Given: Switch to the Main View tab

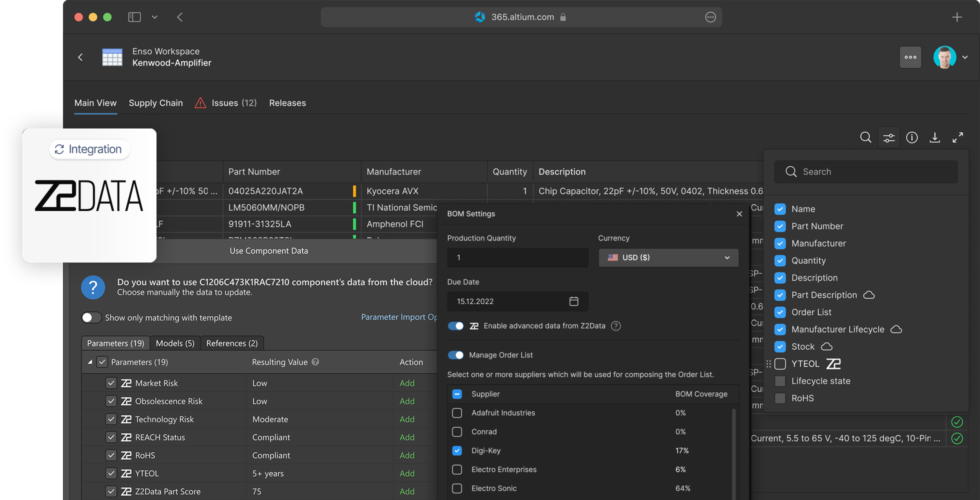Looking at the screenshot, I should tap(95, 103).
